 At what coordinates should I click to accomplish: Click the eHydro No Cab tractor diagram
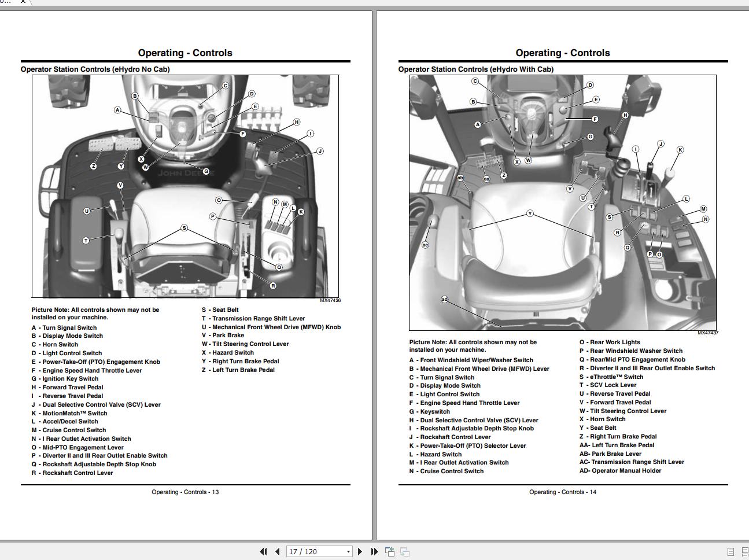186,186
